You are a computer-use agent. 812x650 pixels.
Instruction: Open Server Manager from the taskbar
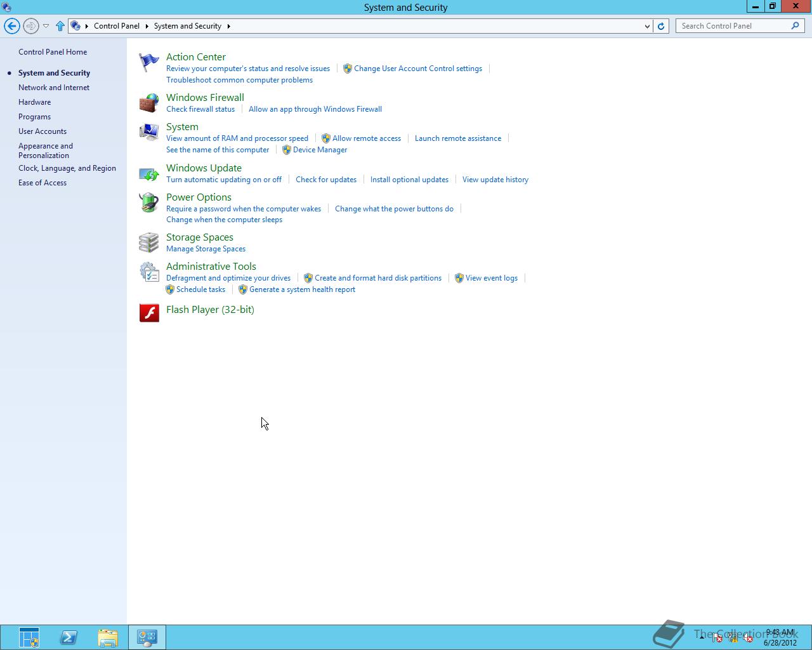[x=29, y=637]
